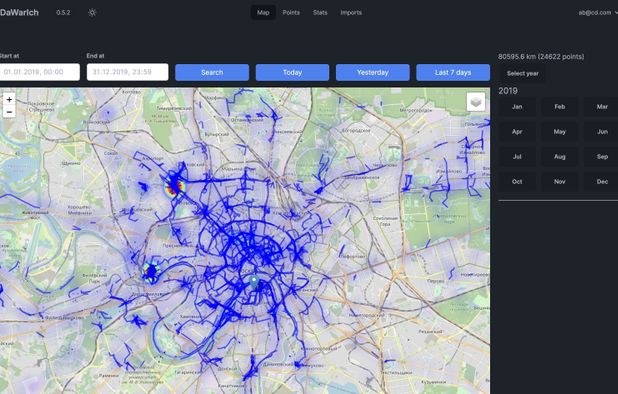
Task: Zoom in the map with plus button
Action: [x=9, y=99]
